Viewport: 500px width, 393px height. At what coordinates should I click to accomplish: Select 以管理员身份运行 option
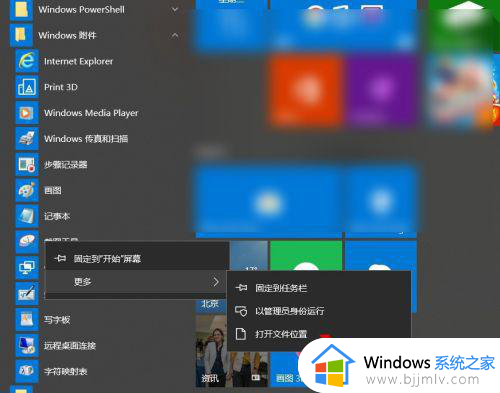click(x=319, y=311)
